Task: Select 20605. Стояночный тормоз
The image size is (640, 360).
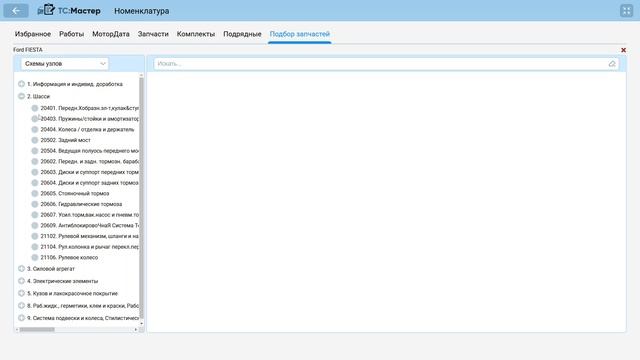Action: coord(75,193)
